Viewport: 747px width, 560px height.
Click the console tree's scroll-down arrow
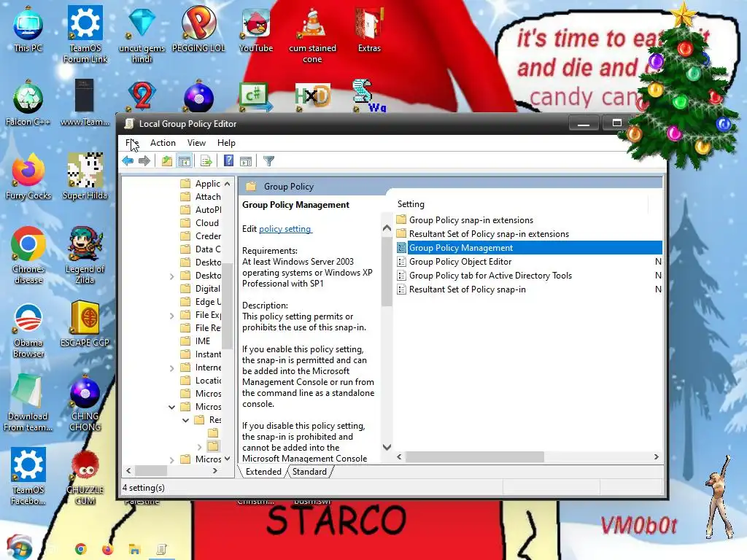[228, 459]
